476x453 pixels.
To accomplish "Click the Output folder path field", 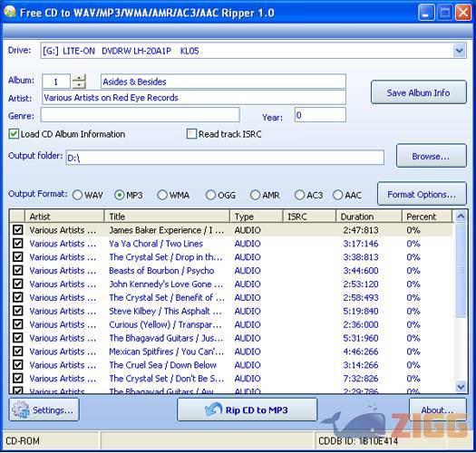I will coord(225,157).
